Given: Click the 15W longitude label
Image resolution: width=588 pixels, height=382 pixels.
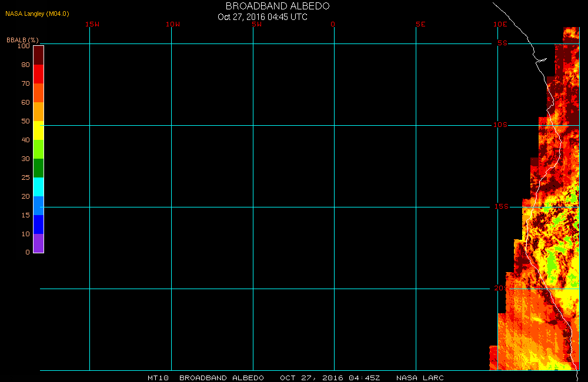Looking at the screenshot, I should click(x=92, y=24).
